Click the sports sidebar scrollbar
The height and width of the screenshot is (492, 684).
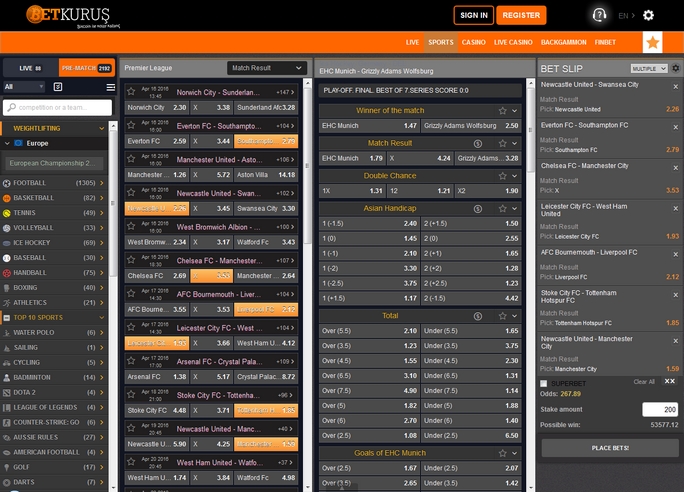pyautogui.click(x=113, y=203)
